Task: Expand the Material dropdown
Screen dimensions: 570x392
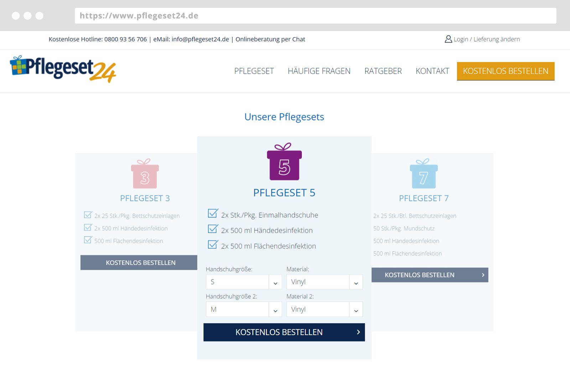Action: point(324,282)
